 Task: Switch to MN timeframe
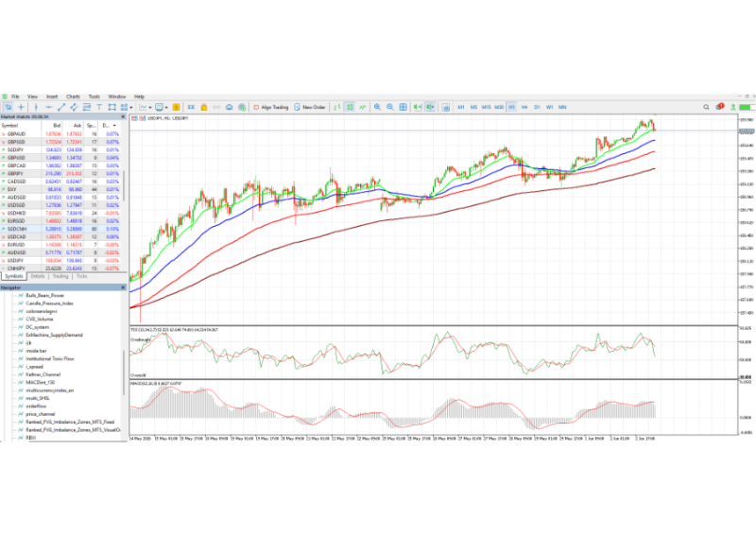point(562,107)
